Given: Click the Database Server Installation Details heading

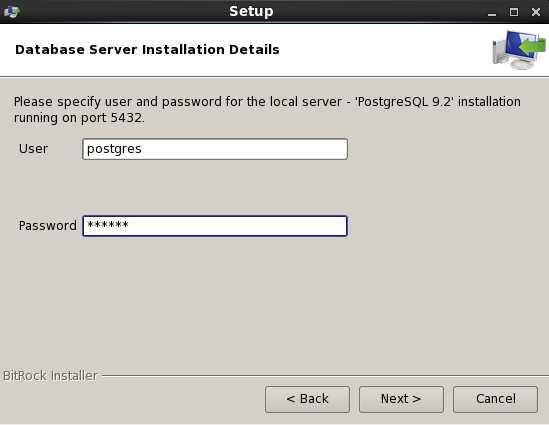Looking at the screenshot, I should (147, 50).
